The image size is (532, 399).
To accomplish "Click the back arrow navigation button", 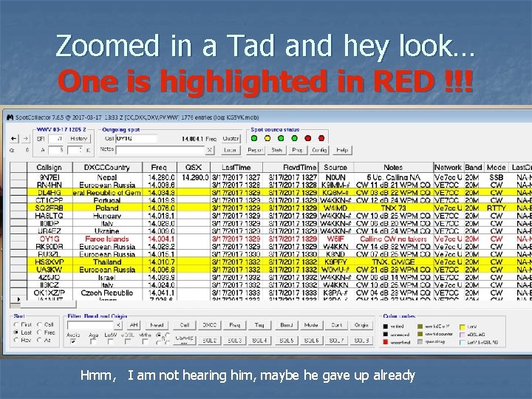I will pyautogui.click(x=13, y=138).
